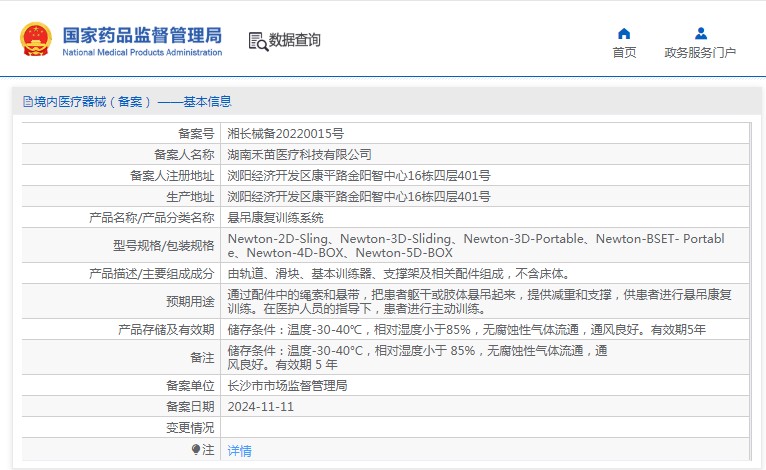This screenshot has width=766, height=470.
Task: Click the remark text in 备注 row
Action: [417, 357]
